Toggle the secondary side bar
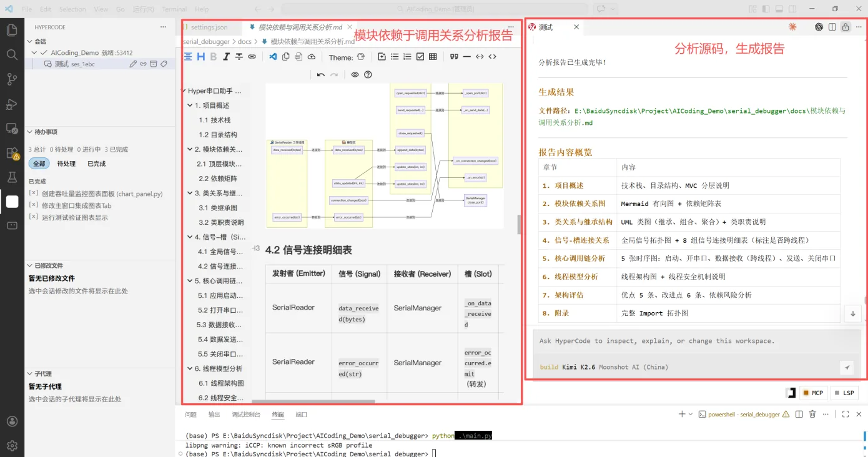 click(x=792, y=9)
